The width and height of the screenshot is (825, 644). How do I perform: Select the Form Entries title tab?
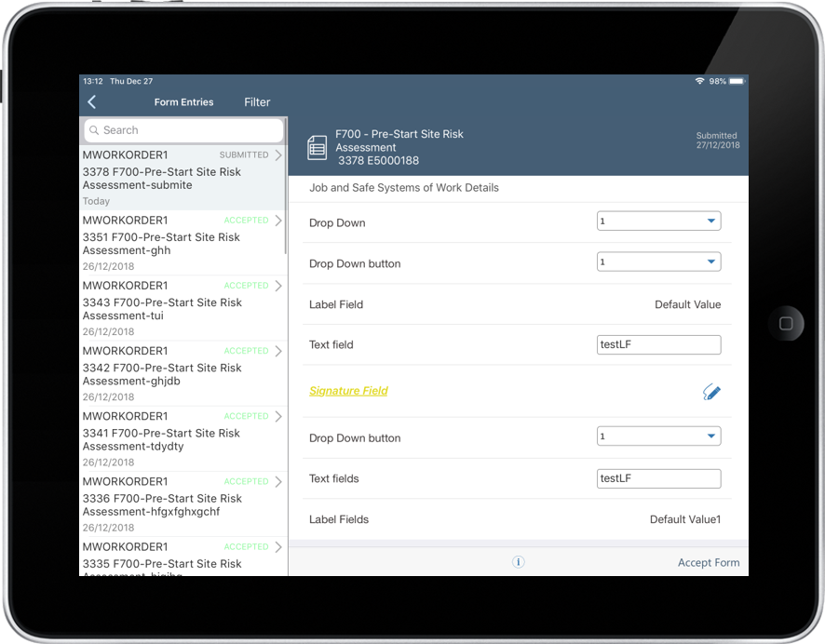183,102
